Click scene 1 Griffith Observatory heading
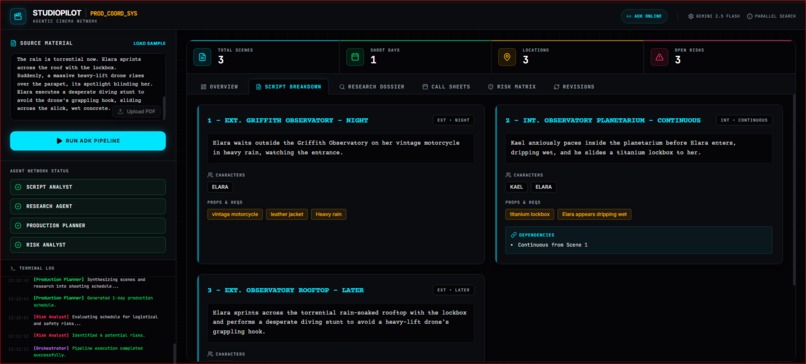Image resolution: width=806 pixels, height=364 pixels. tap(288, 120)
